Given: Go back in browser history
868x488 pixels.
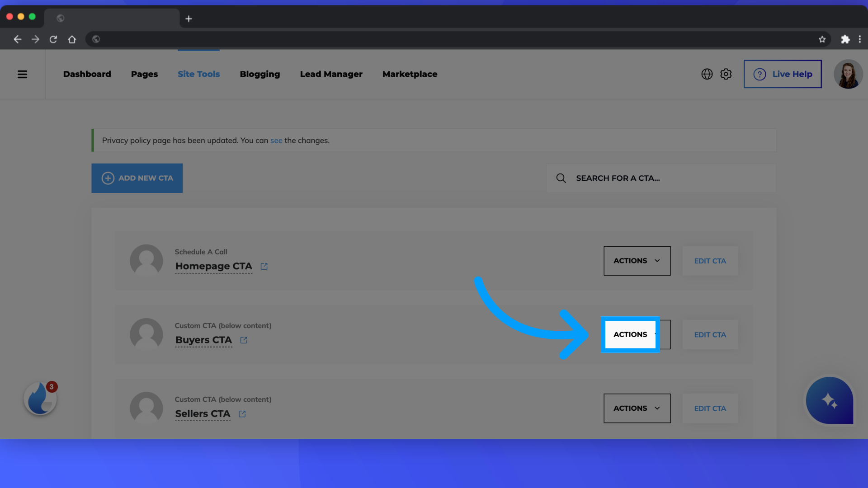Looking at the screenshot, I should [x=17, y=39].
